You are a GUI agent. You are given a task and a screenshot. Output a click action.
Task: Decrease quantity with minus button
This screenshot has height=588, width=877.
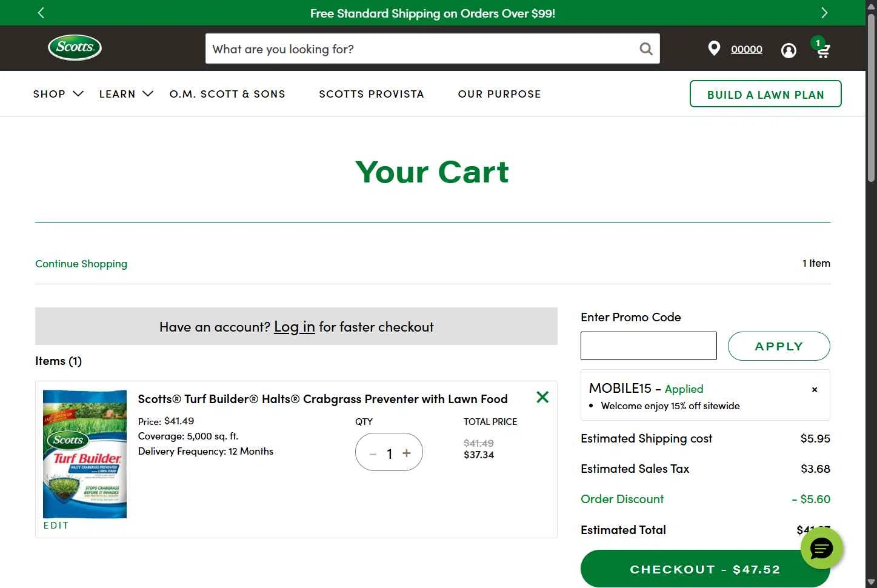[x=373, y=453]
